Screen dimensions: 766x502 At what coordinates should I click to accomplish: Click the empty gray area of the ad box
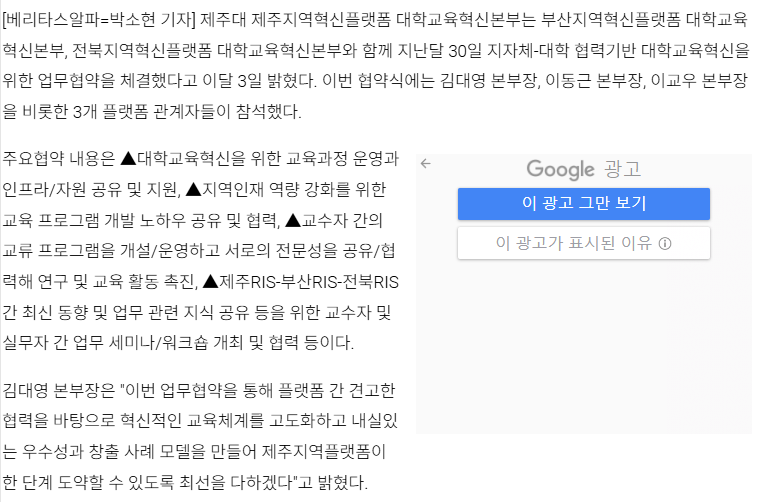(x=584, y=347)
